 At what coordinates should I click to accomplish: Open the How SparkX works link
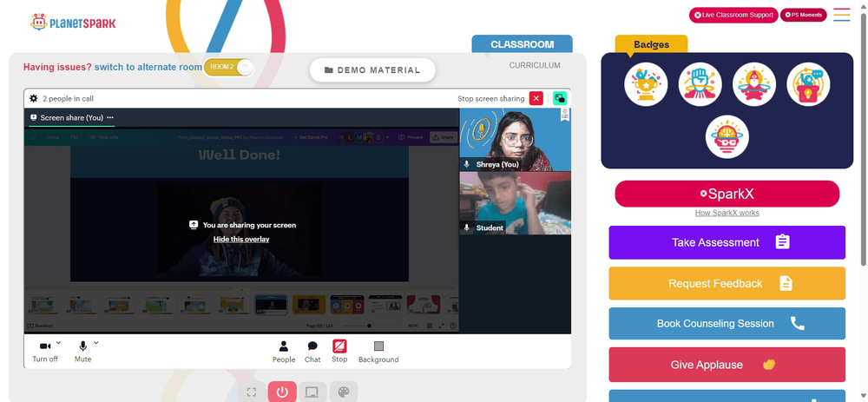click(x=727, y=214)
